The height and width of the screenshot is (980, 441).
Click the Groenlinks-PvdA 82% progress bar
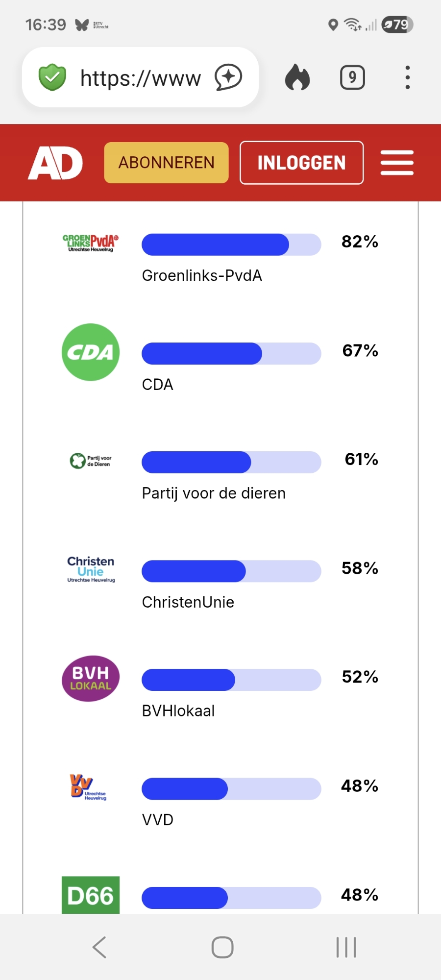click(231, 245)
